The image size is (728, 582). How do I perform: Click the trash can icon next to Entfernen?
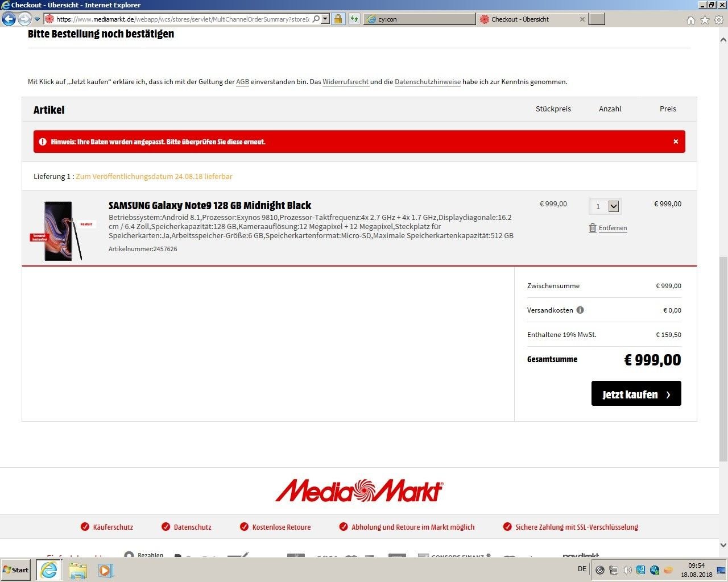(x=593, y=228)
